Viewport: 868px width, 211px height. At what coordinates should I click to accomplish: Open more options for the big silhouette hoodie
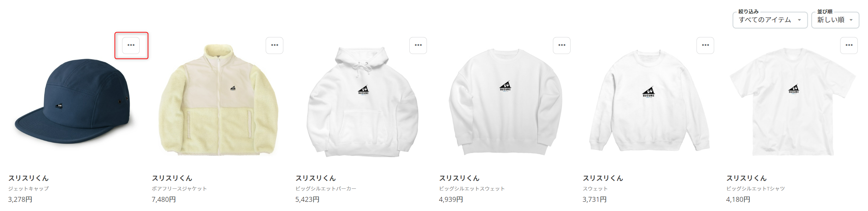tap(418, 45)
